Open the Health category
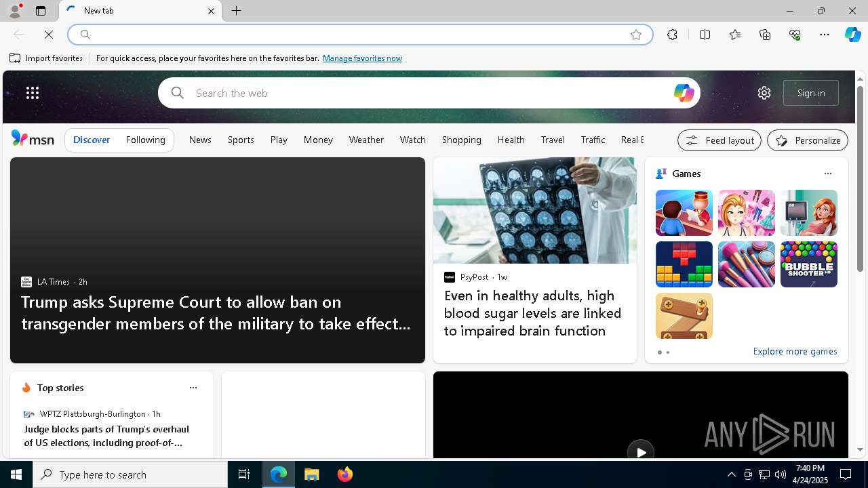Screen dimensions: 868x488 [x=511, y=140]
